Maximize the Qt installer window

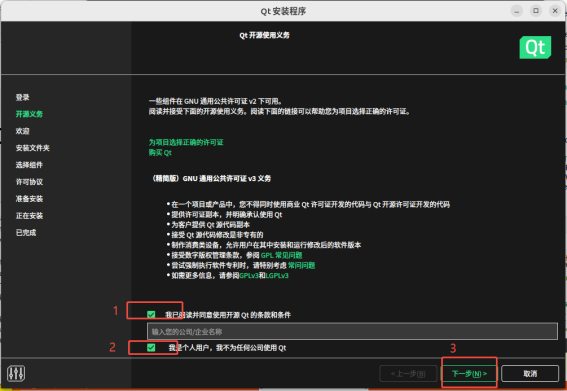(536, 11)
